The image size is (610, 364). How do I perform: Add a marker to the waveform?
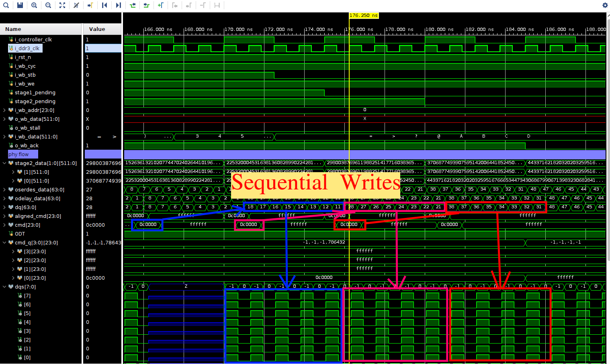tap(161, 5)
